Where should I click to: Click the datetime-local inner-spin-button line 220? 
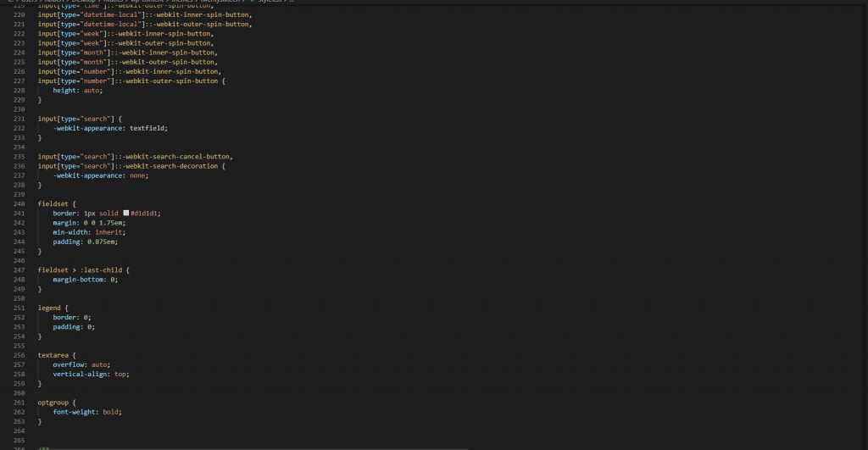pos(144,15)
